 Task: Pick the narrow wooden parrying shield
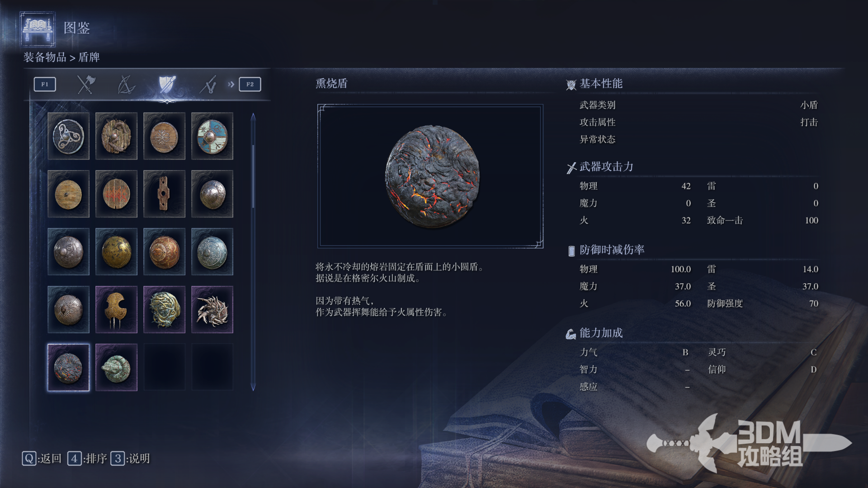pos(164,194)
